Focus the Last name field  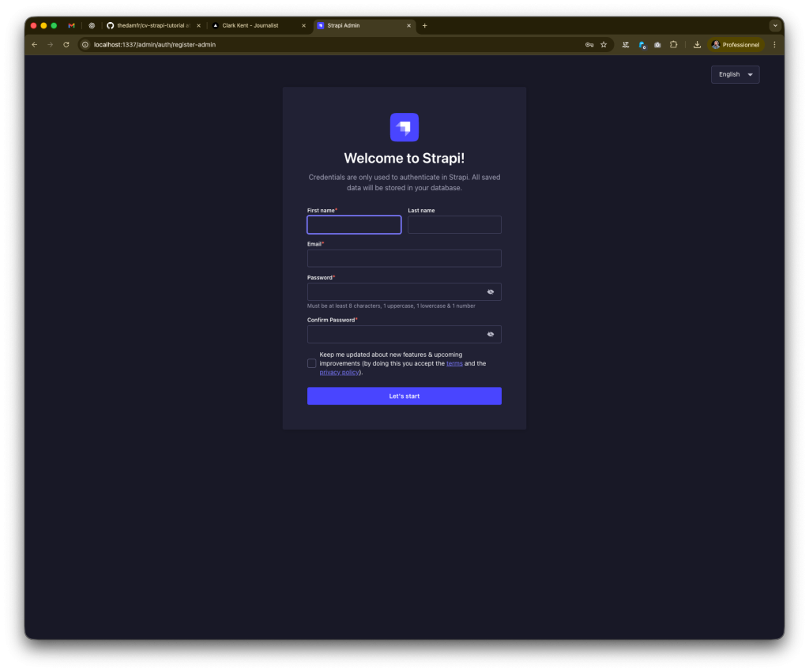pos(454,225)
